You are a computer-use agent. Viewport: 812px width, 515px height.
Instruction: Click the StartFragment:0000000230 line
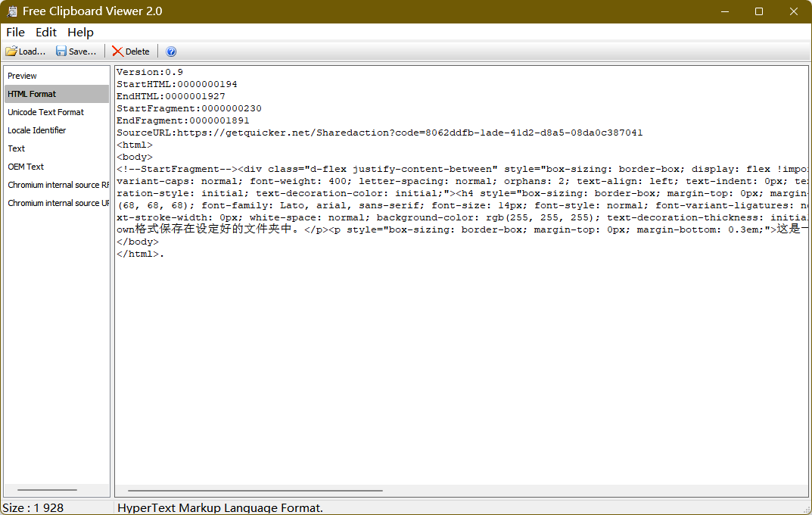click(x=189, y=108)
